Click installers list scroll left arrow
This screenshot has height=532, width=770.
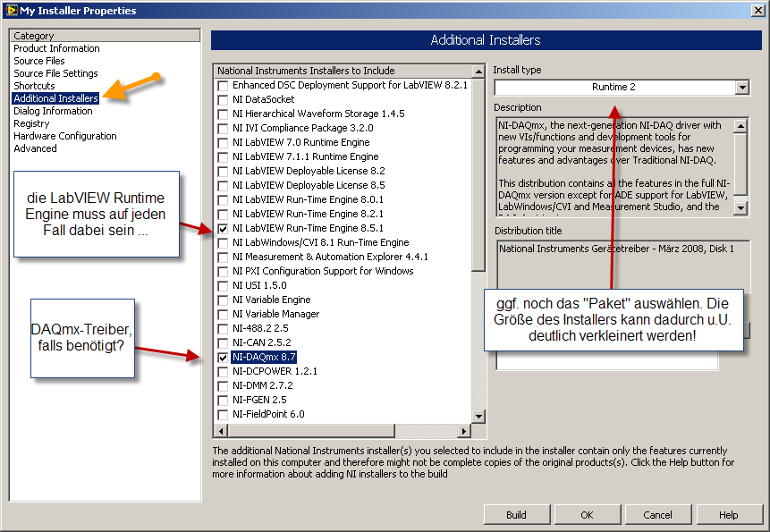pos(221,431)
